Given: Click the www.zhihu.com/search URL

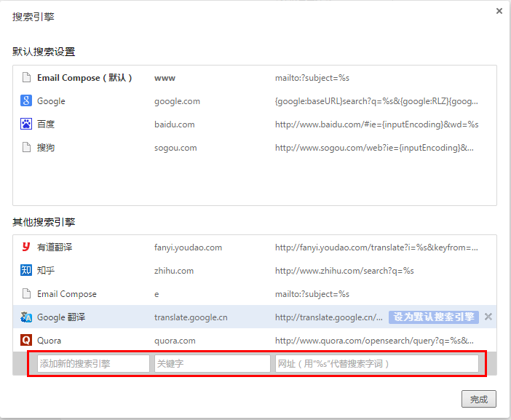Looking at the screenshot, I should pyautogui.click(x=344, y=271).
